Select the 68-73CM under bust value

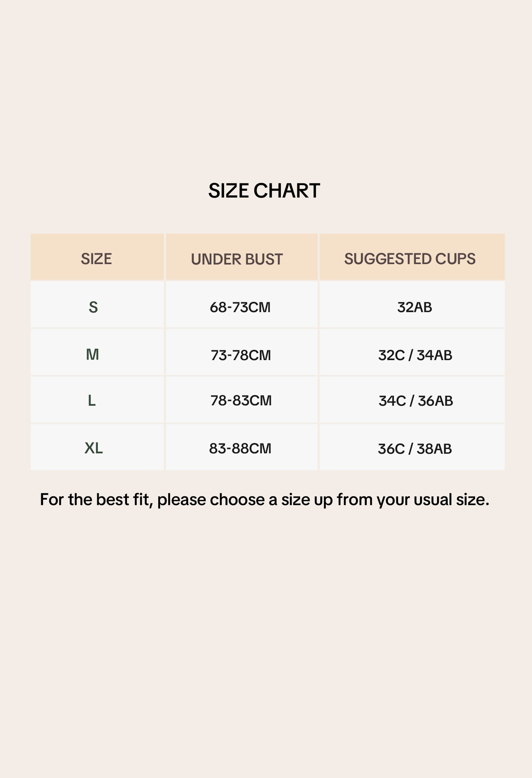tap(240, 307)
